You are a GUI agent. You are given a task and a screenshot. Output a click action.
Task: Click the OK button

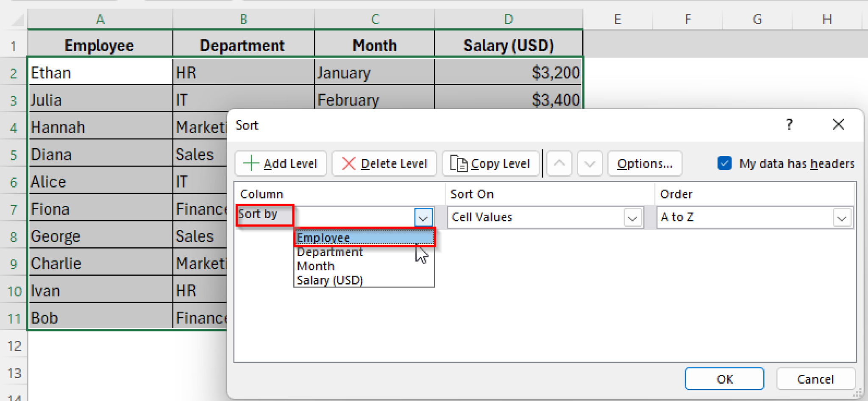pos(724,379)
